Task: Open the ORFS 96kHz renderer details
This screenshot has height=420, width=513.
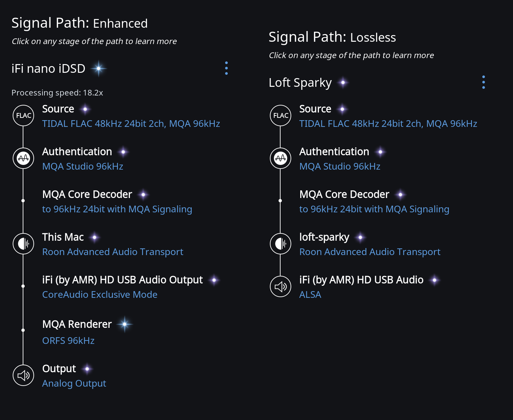Action: (68, 341)
